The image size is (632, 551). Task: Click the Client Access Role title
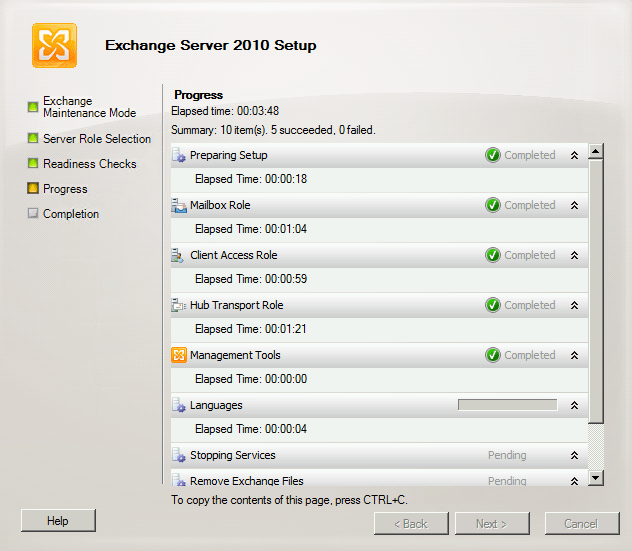[x=233, y=255]
